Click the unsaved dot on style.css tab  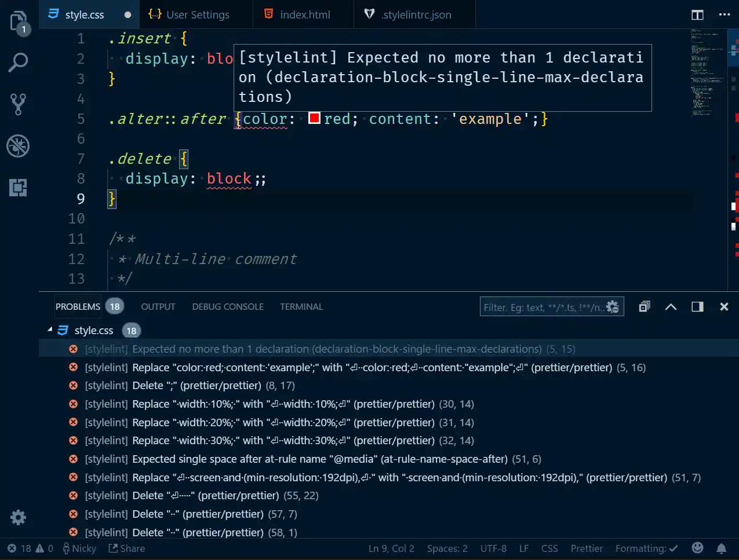pos(128,15)
